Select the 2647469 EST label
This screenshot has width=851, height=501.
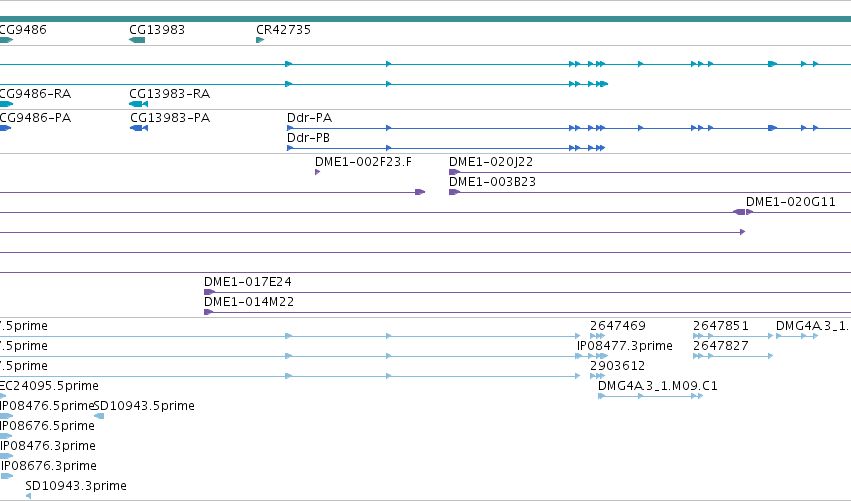[618, 326]
